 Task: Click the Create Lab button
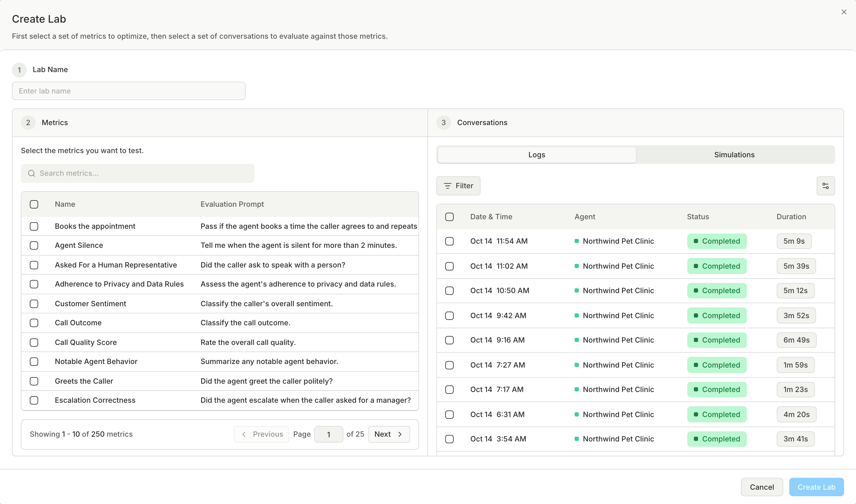816,487
